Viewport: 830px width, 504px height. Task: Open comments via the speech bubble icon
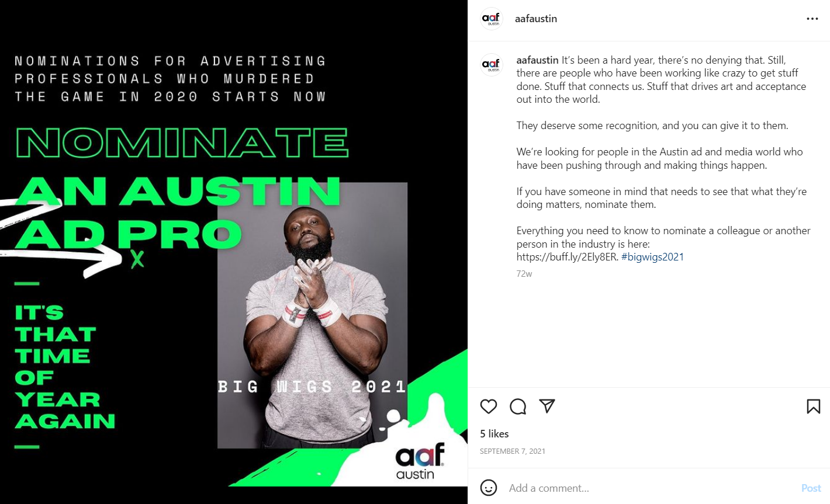click(x=518, y=406)
